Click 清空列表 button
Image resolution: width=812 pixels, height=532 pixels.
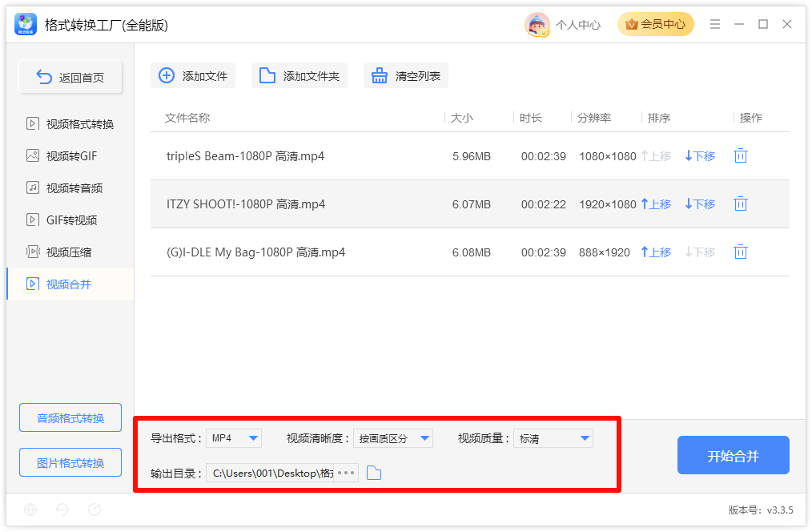tap(405, 75)
